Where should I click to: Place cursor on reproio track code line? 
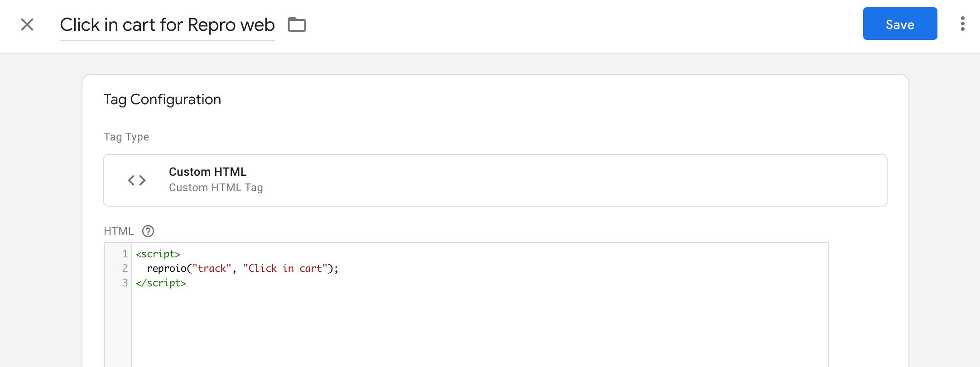(242, 269)
